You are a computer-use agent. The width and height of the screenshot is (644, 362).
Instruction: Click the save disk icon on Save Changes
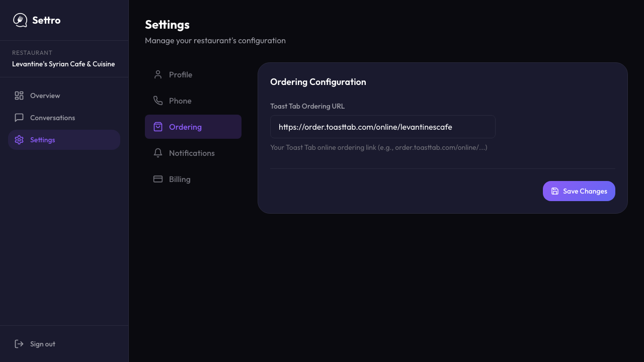[555, 191]
